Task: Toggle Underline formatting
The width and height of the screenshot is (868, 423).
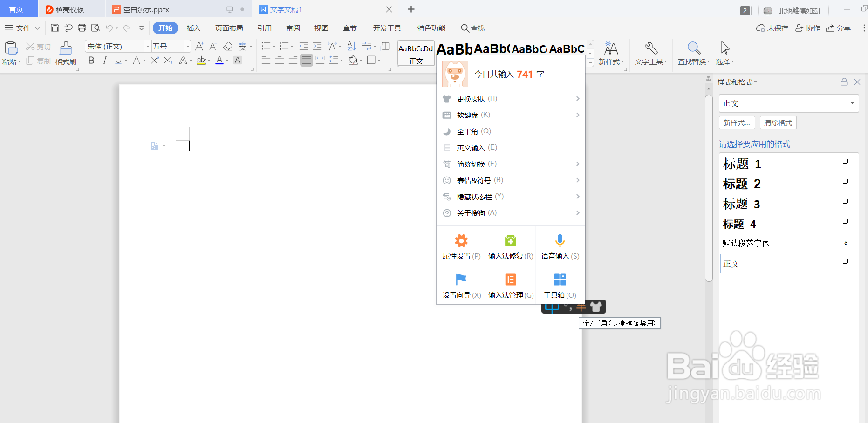Action: pos(118,60)
